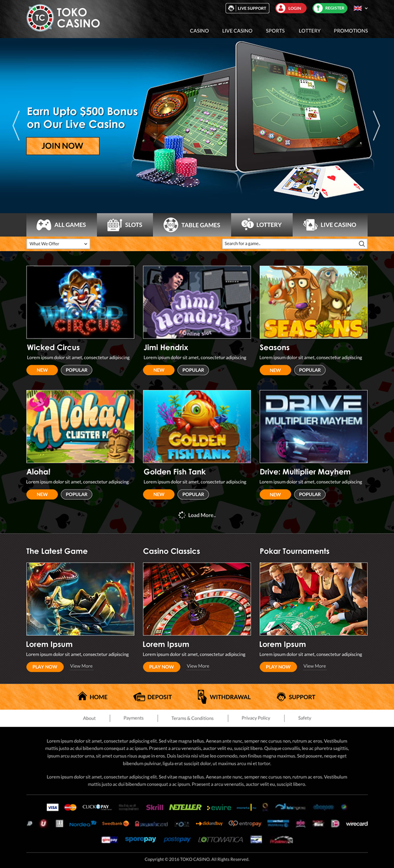Open Deposit in the footer bar

click(x=153, y=697)
